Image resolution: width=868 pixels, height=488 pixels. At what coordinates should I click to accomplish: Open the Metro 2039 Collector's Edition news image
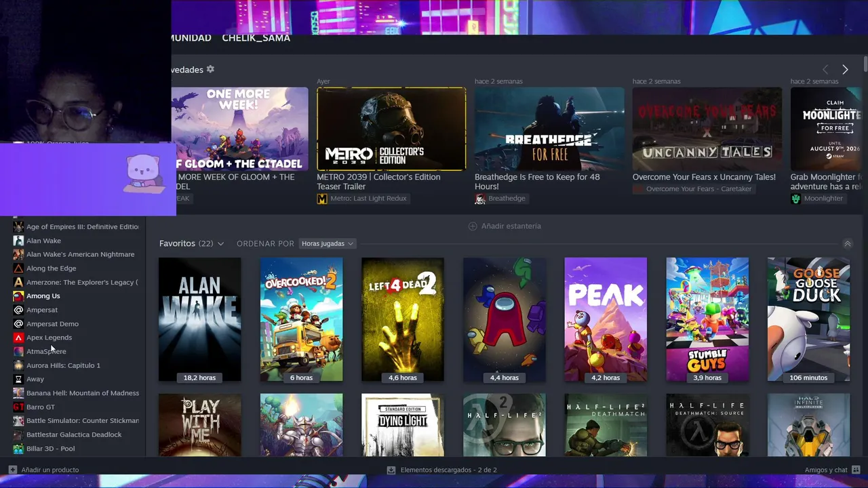391,129
